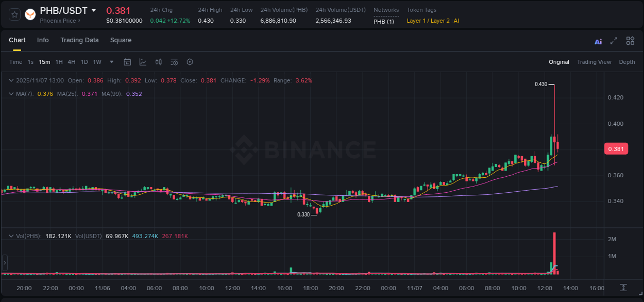Screen dimensions: 644x302
Task: Switch to the Depth view
Action: [x=627, y=62]
